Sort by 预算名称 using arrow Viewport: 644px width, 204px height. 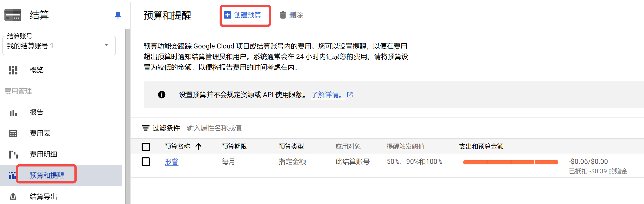[x=198, y=147]
